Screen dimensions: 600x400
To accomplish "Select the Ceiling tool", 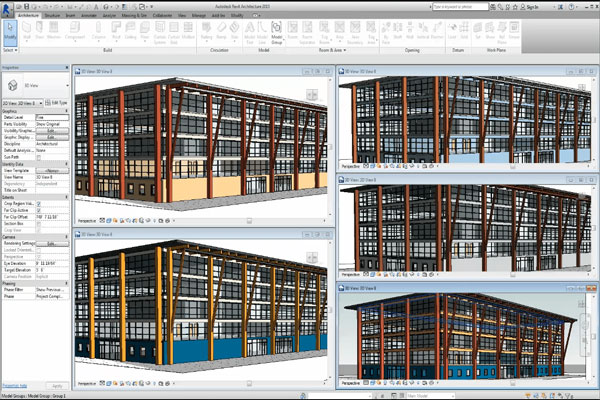I will [130, 31].
